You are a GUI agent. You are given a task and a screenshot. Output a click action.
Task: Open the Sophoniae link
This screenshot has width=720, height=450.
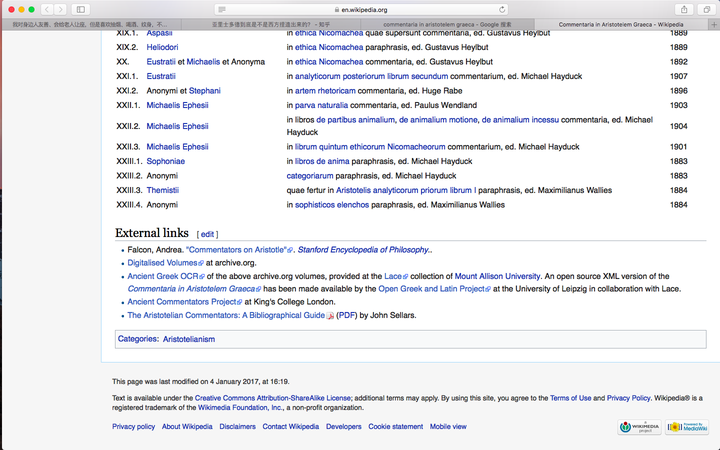pyautogui.click(x=165, y=161)
